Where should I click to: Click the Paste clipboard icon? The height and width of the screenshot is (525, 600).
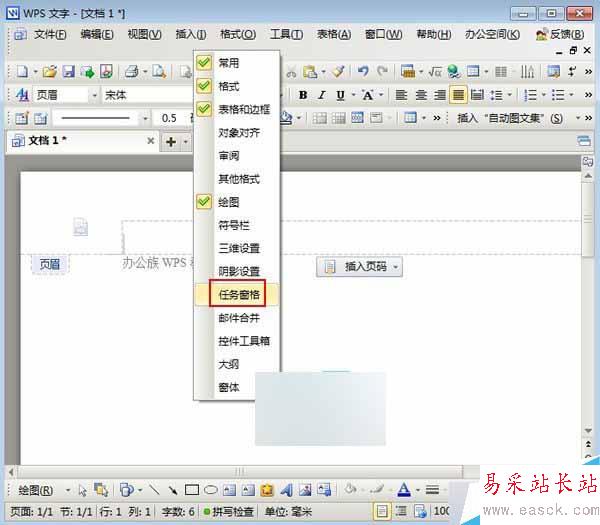[x=310, y=71]
